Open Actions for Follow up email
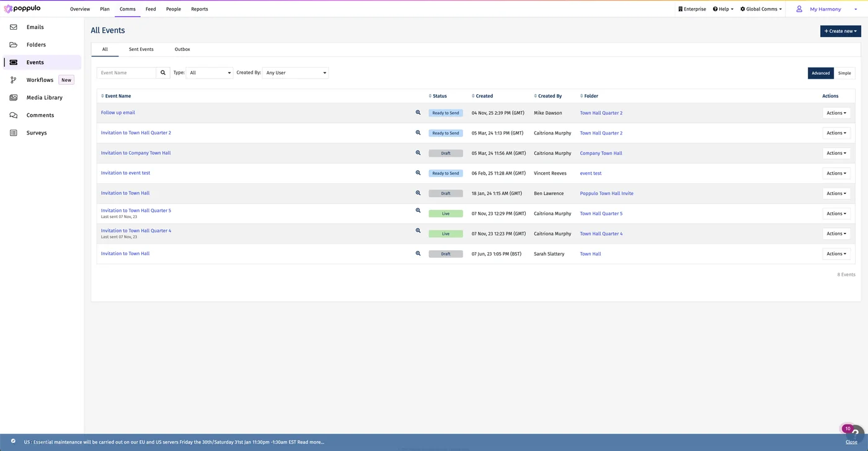Screen dimensions: 868x451 (x=836, y=113)
